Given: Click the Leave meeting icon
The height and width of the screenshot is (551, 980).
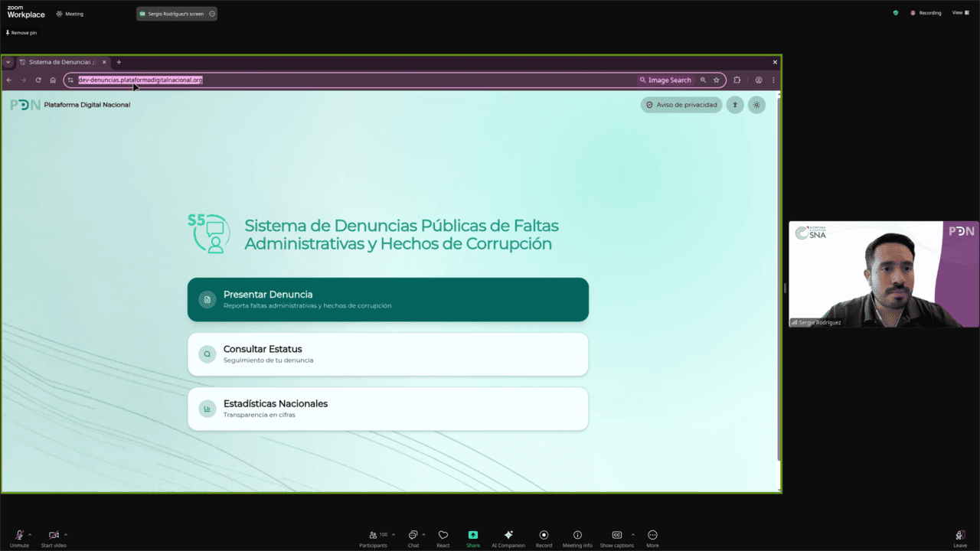Looking at the screenshot, I should (x=959, y=536).
